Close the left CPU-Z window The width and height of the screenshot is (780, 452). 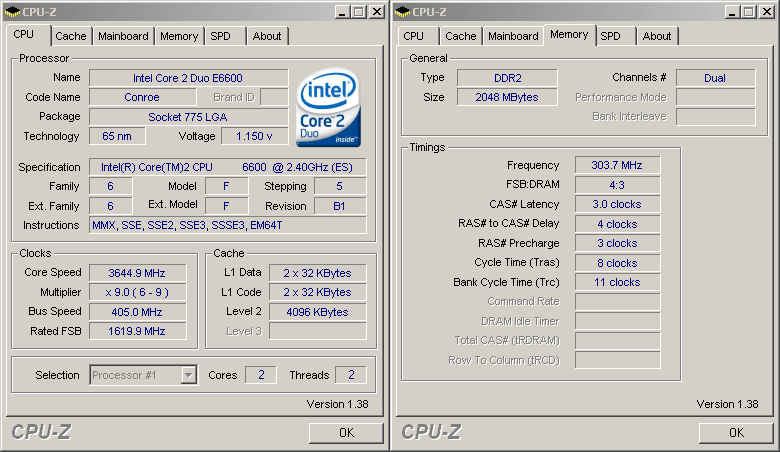377,11
